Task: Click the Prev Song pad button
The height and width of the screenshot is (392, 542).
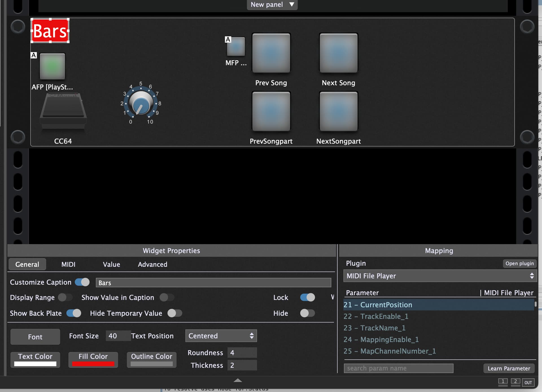Action: (271, 53)
